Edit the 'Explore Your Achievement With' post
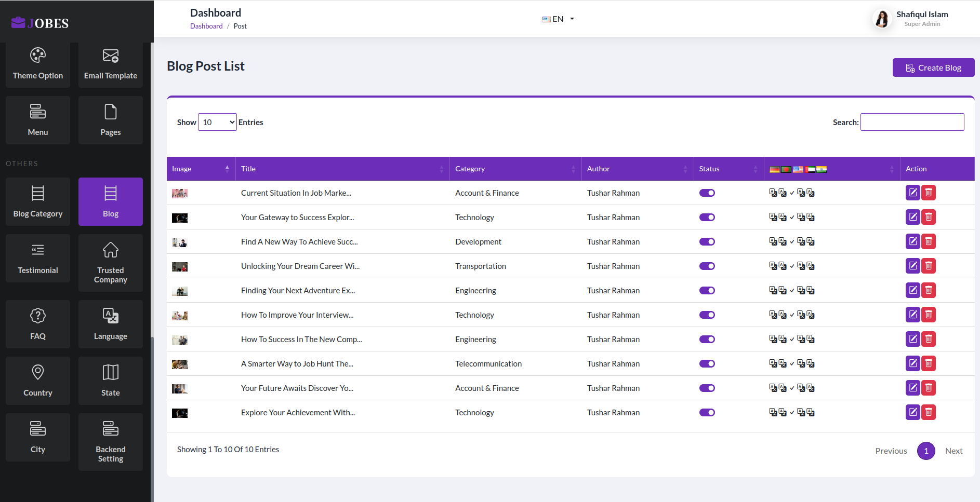The height and width of the screenshot is (502, 980). coord(913,412)
